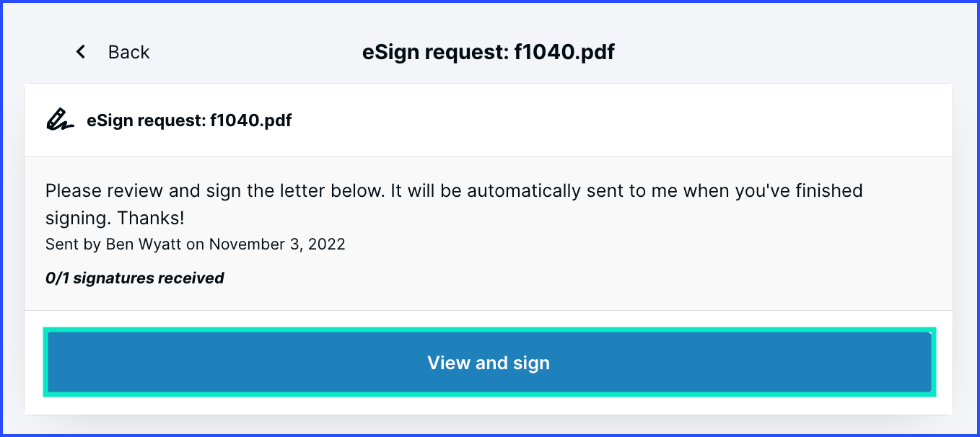The height and width of the screenshot is (437, 980).
Task: Click the card header title beside pen icon
Action: [189, 120]
